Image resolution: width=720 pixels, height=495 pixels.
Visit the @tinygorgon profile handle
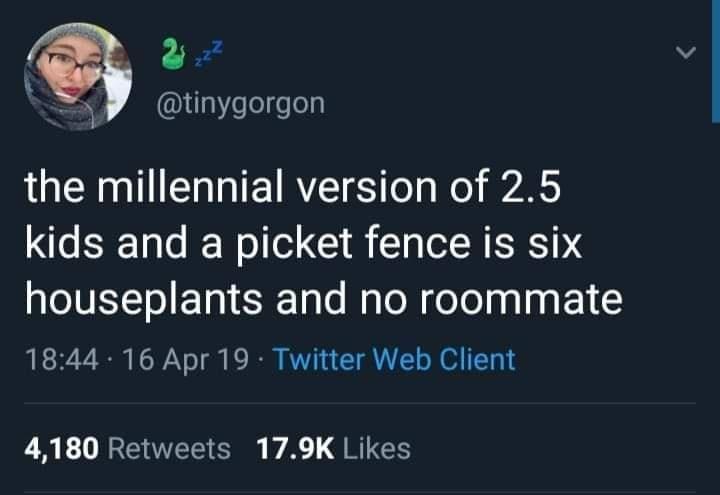(238, 102)
